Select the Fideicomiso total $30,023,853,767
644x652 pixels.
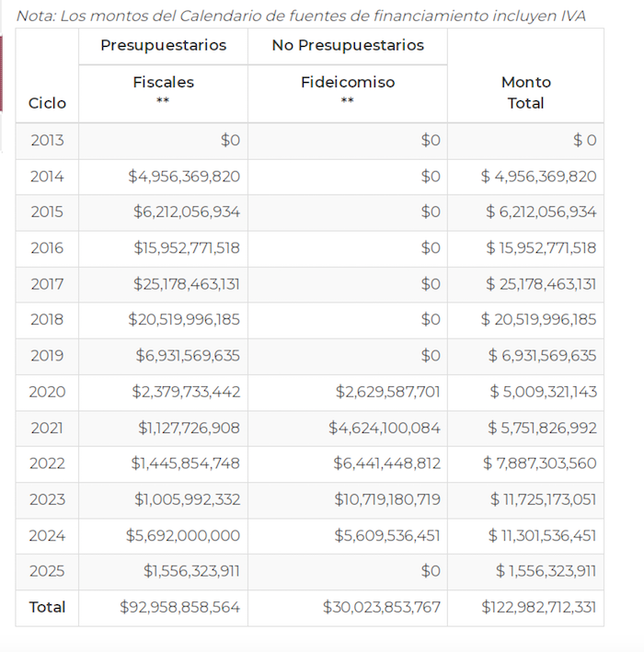pyautogui.click(x=382, y=607)
